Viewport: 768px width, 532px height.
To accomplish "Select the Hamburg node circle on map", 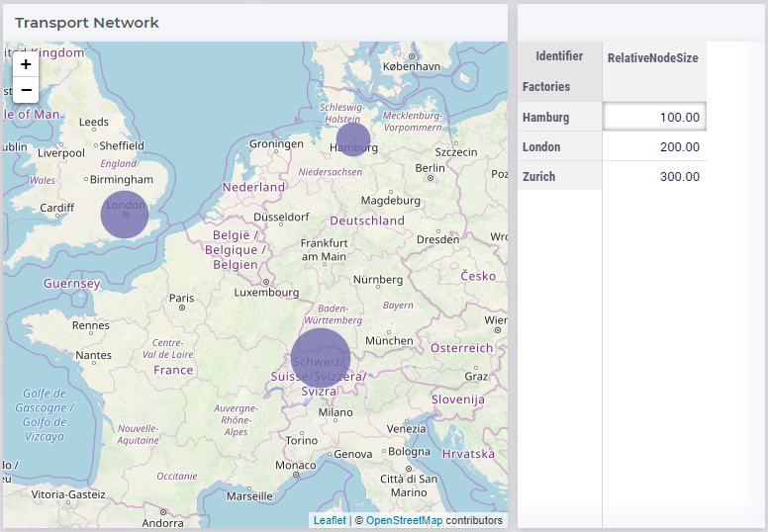I will (x=353, y=139).
